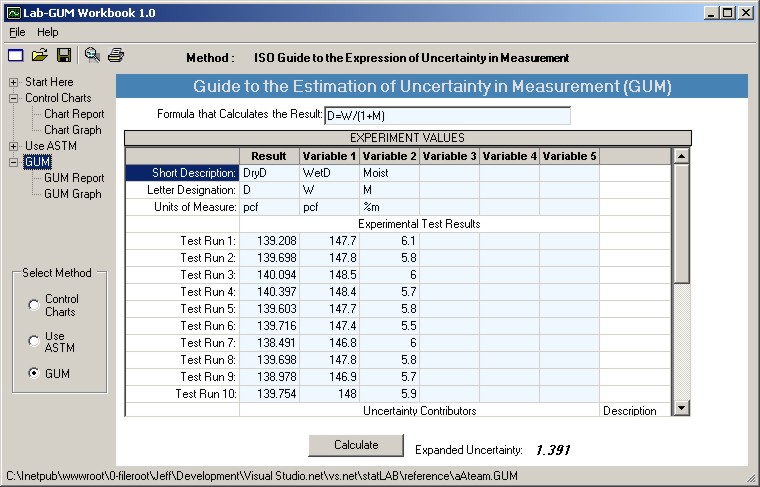Click Test Run 1 result 139.208

pos(269,241)
